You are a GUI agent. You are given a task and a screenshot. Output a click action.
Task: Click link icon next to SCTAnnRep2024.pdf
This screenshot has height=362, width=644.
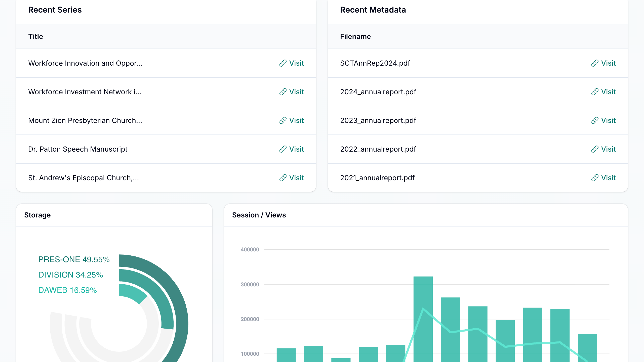(595, 63)
